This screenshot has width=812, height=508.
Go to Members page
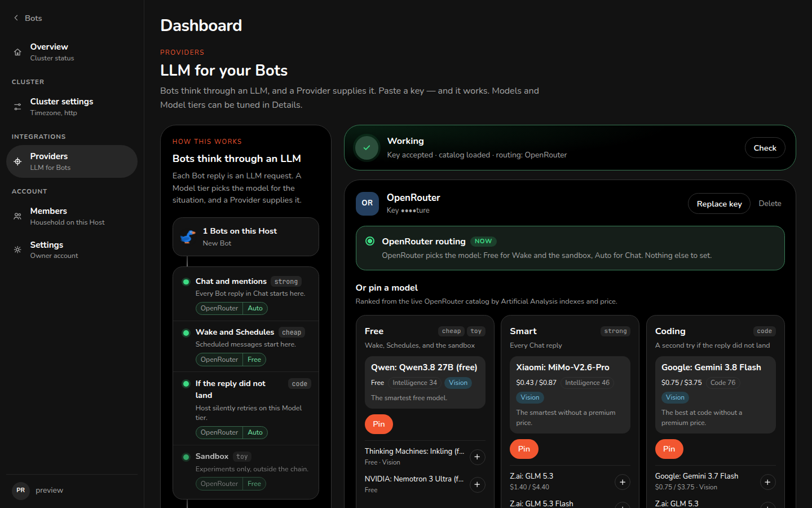click(x=72, y=216)
